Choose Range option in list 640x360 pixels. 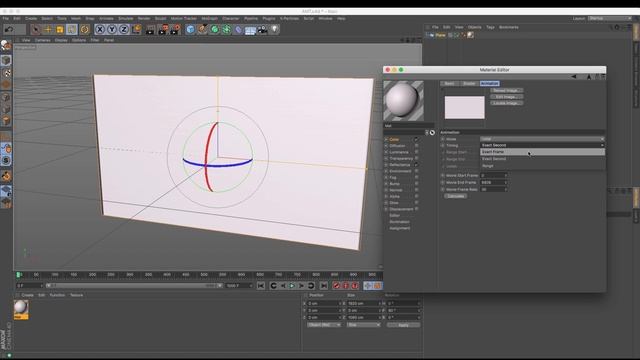[x=542, y=166]
